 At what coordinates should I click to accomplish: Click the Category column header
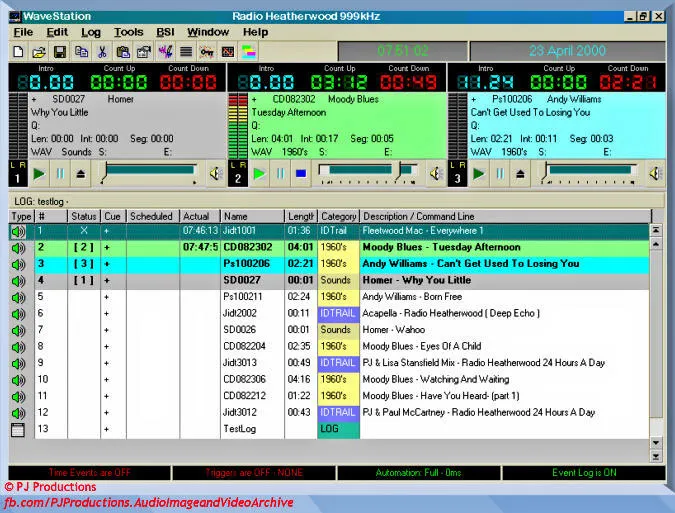(x=338, y=216)
